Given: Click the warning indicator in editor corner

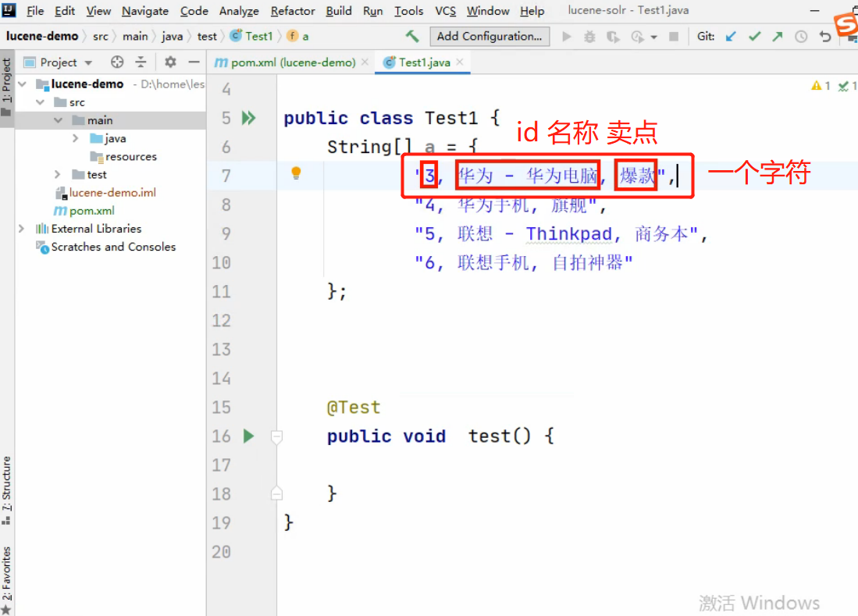Looking at the screenshot, I should (821, 85).
